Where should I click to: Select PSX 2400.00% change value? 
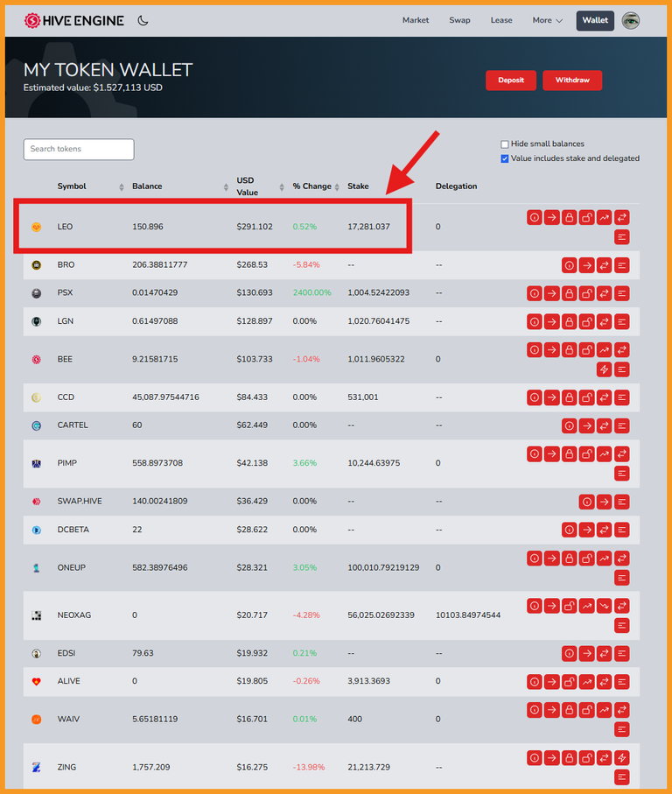coord(311,292)
